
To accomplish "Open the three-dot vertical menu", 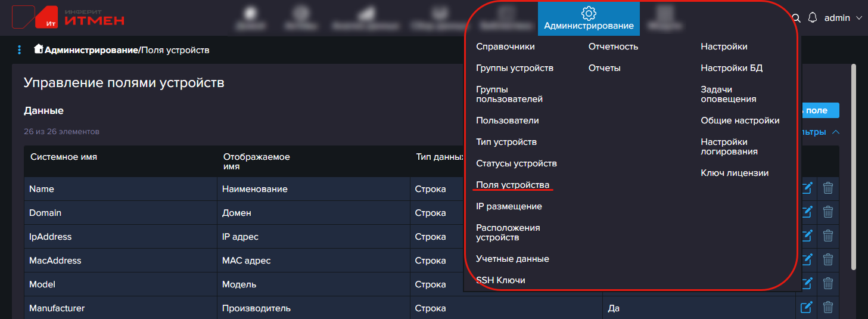I will coord(20,50).
